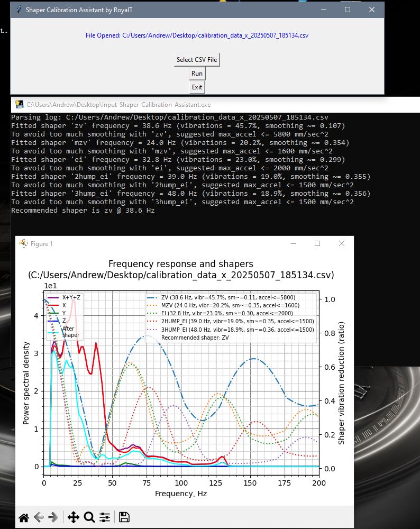Viewport: 420px width, 529px height.
Task: Click the Figure 1 window icon
Action: [24, 243]
